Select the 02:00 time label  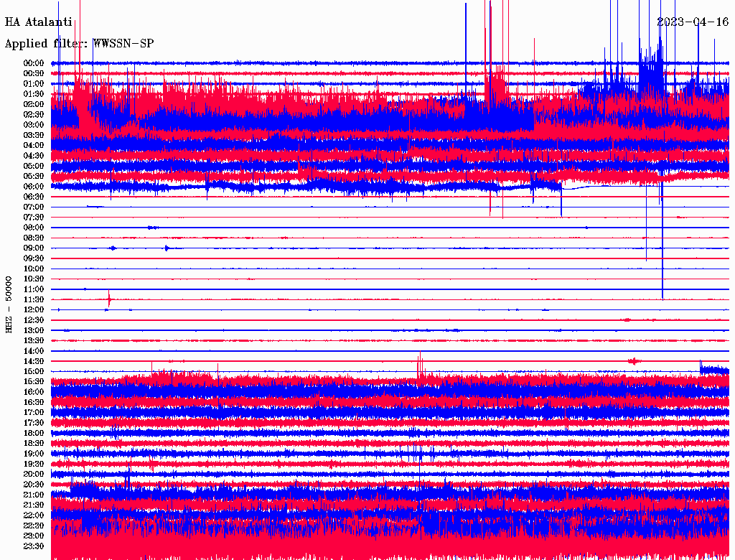(34, 104)
